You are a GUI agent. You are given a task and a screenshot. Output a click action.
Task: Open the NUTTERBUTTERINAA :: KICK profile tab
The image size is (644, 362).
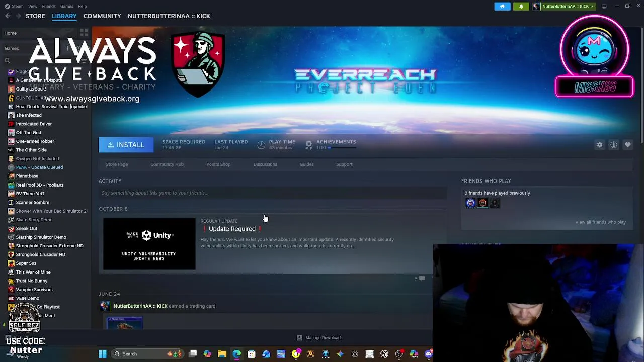[x=169, y=16]
